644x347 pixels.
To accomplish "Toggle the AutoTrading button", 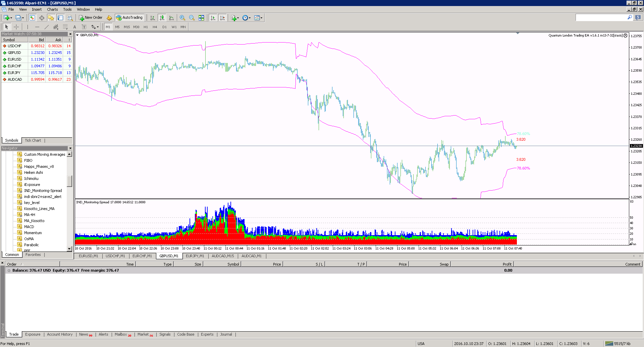I will pos(129,18).
